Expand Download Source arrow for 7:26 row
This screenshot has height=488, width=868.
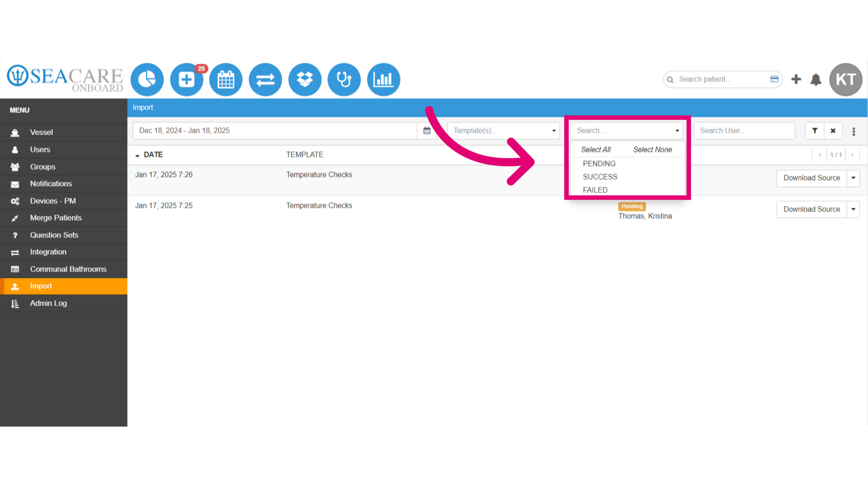point(854,178)
